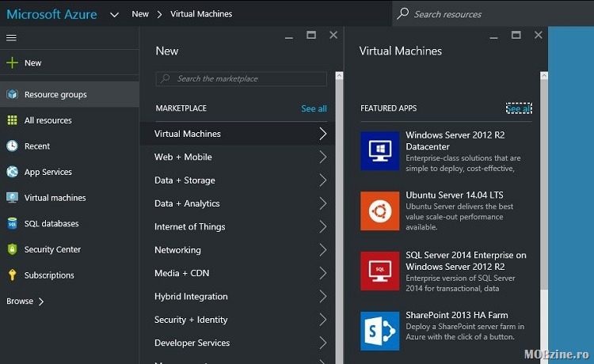Screen dimensions: 594x364
Task: Click the All resources grid icon
Action: (12, 120)
